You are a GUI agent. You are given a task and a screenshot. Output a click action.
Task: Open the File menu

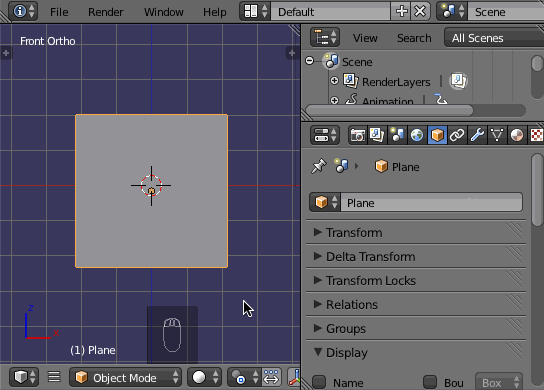[x=59, y=12]
